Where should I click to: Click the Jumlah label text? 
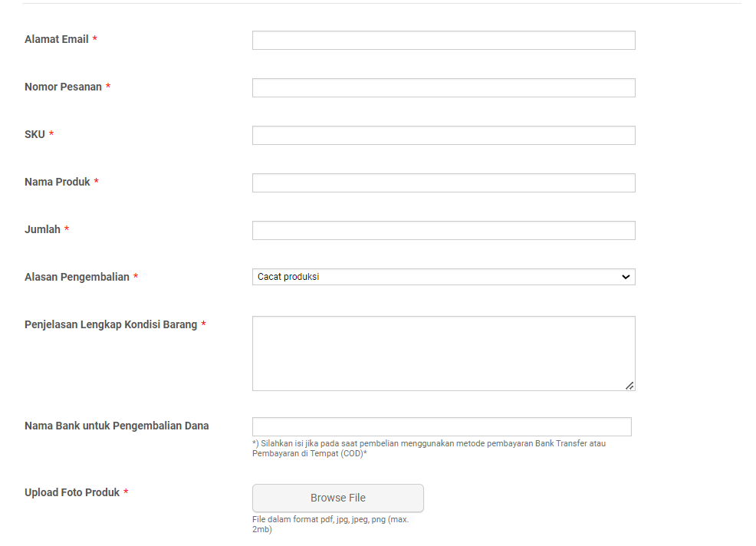coord(42,229)
